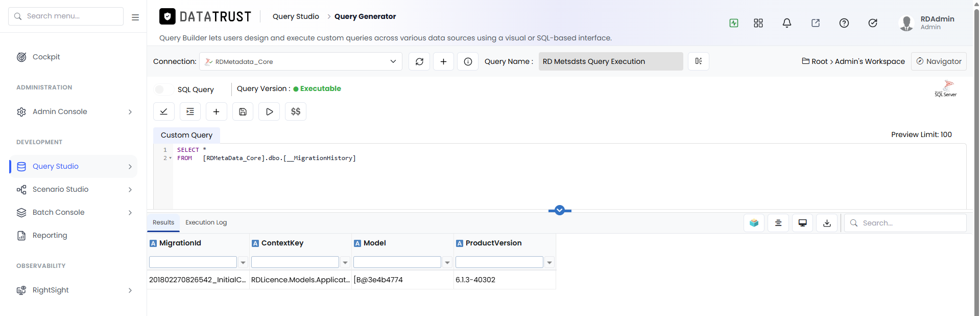Run the query with play button
The height and width of the screenshot is (316, 980).
pyautogui.click(x=269, y=111)
